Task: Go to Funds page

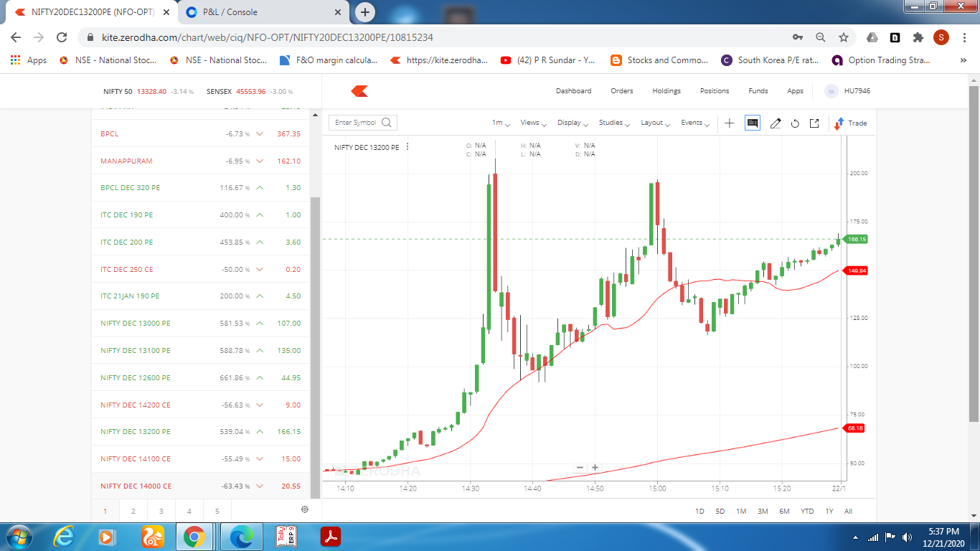Action: 758,91
